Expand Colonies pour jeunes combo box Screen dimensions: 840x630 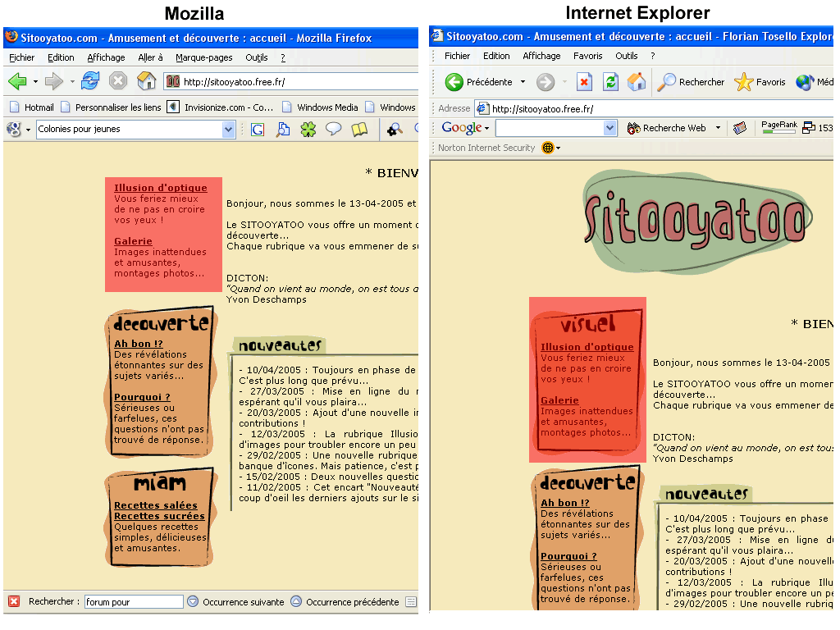(x=229, y=129)
